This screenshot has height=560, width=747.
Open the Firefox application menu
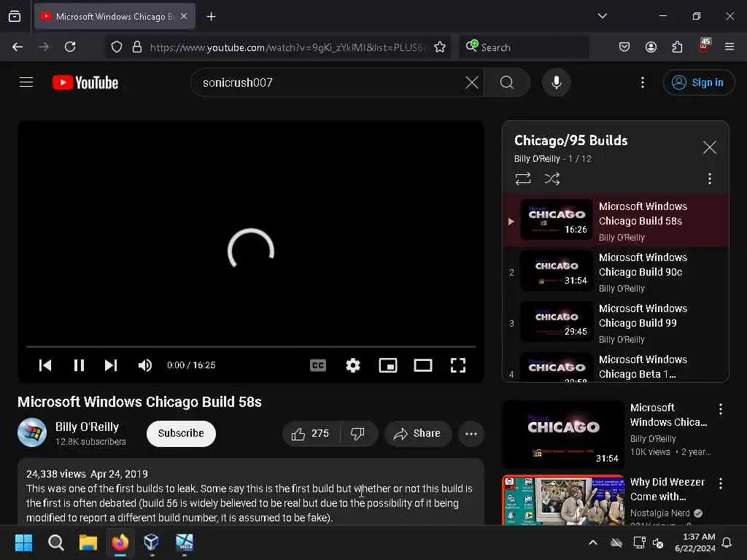[729, 47]
